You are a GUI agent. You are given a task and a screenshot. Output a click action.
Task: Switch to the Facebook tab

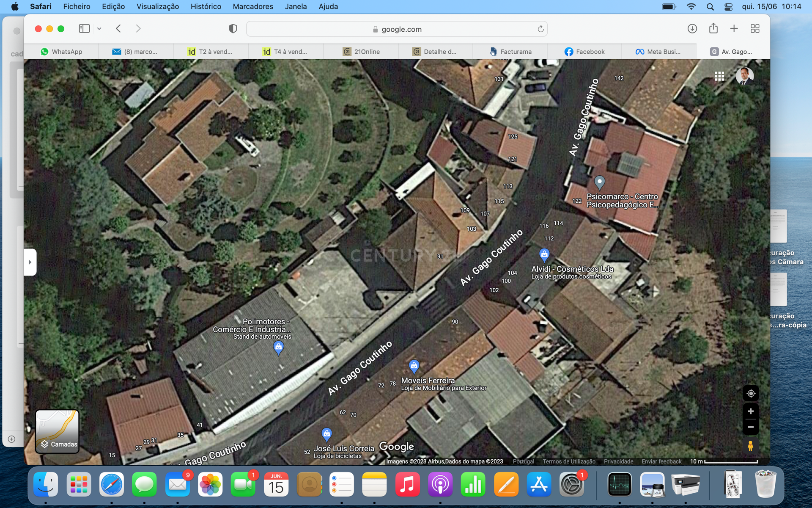(x=584, y=52)
